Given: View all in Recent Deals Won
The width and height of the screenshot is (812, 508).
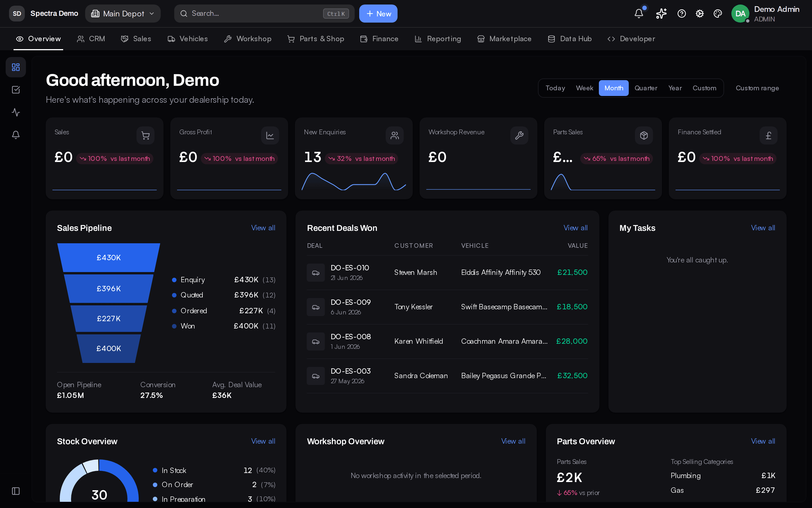Looking at the screenshot, I should coord(575,228).
